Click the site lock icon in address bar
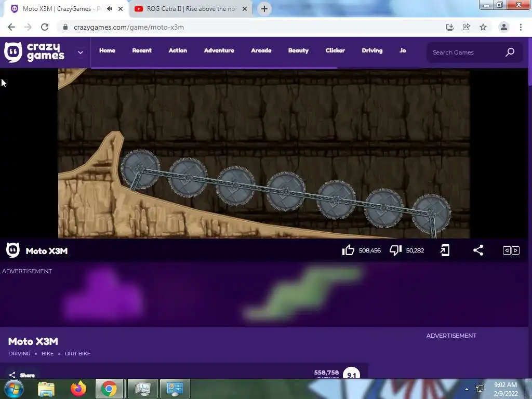Viewport: 532px width, 399px height. (65, 27)
